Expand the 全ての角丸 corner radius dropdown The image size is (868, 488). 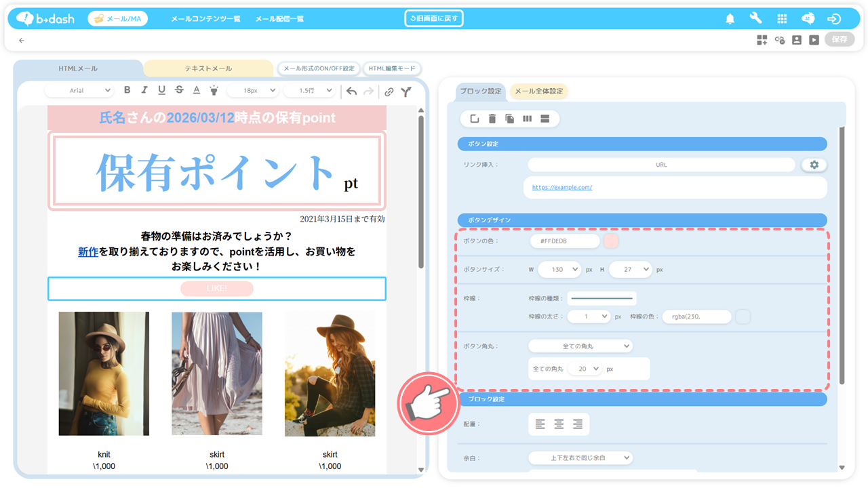click(580, 346)
